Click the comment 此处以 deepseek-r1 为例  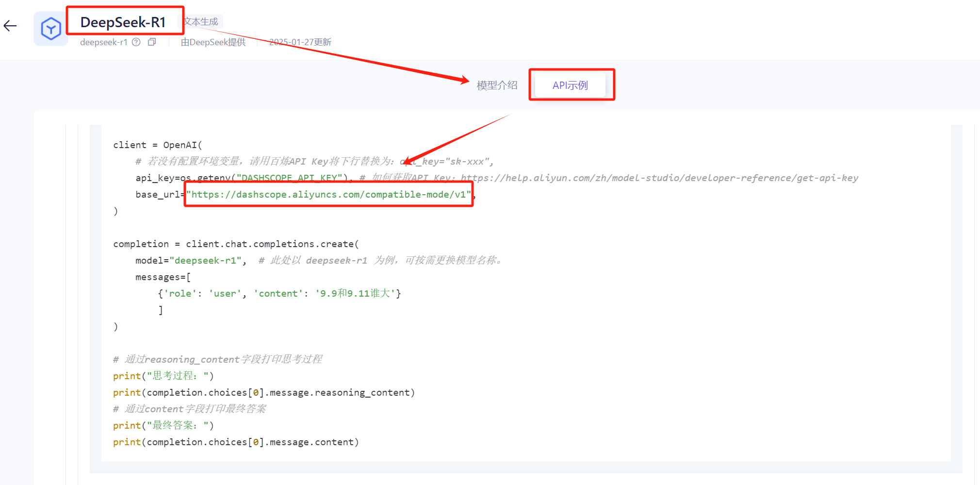click(x=380, y=261)
